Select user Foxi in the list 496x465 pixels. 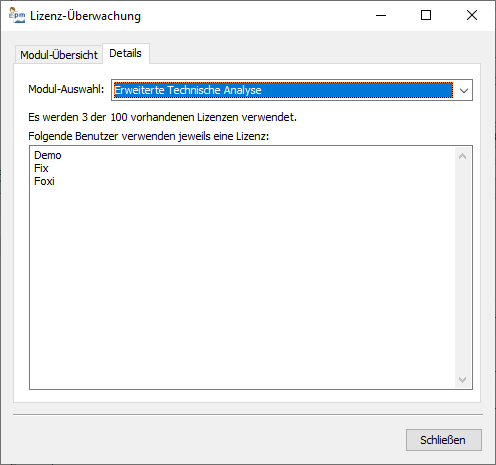(44, 181)
